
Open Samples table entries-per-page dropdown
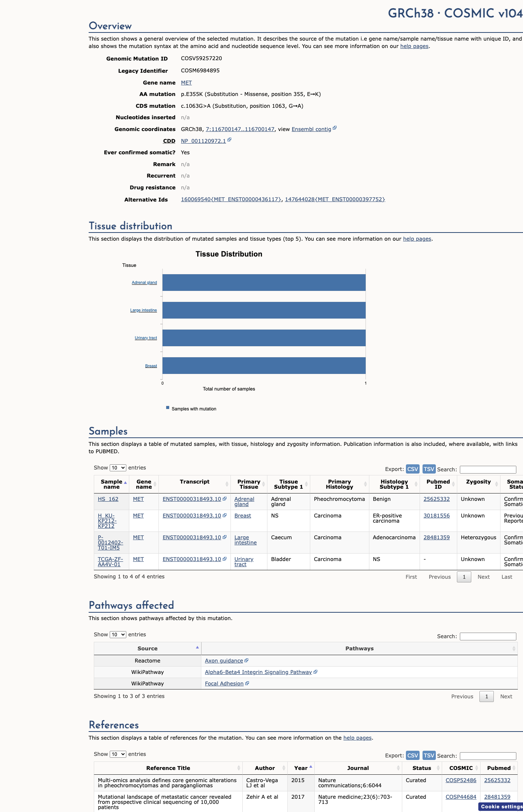click(x=118, y=468)
